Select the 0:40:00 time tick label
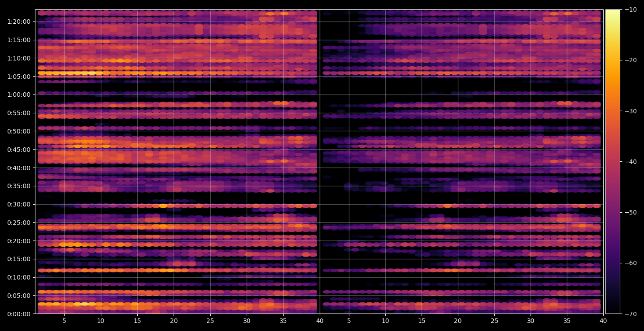 tap(19, 168)
